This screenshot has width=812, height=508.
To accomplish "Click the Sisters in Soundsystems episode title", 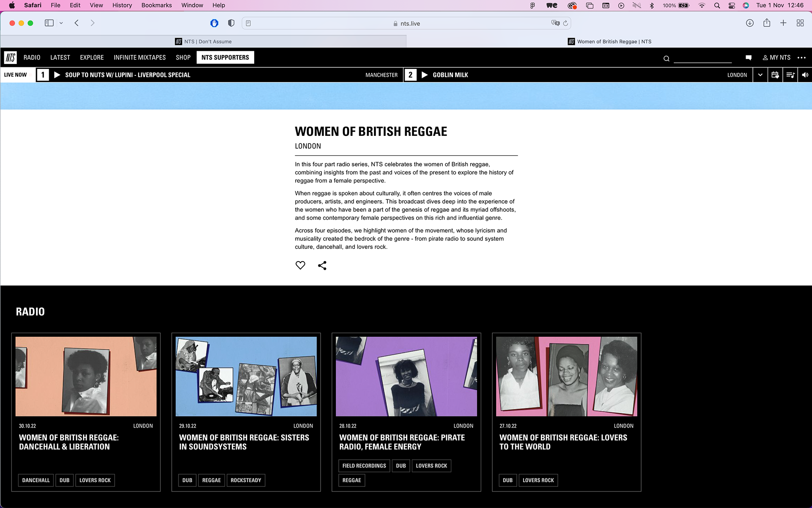I will pos(244,442).
